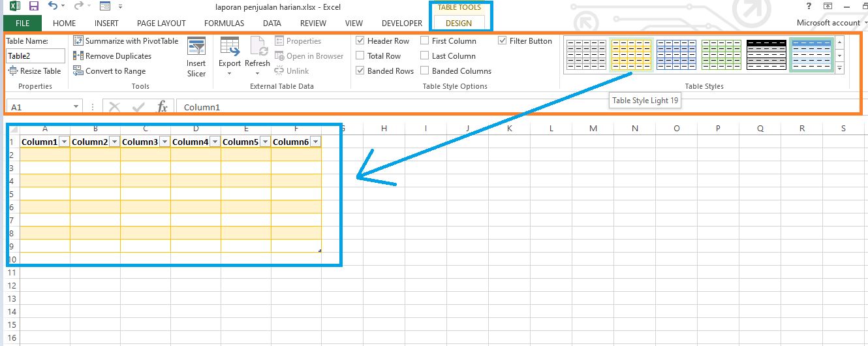Toggle the Banded Rows checkbox
Image resolution: width=868 pixels, height=346 pixels.
(360, 71)
